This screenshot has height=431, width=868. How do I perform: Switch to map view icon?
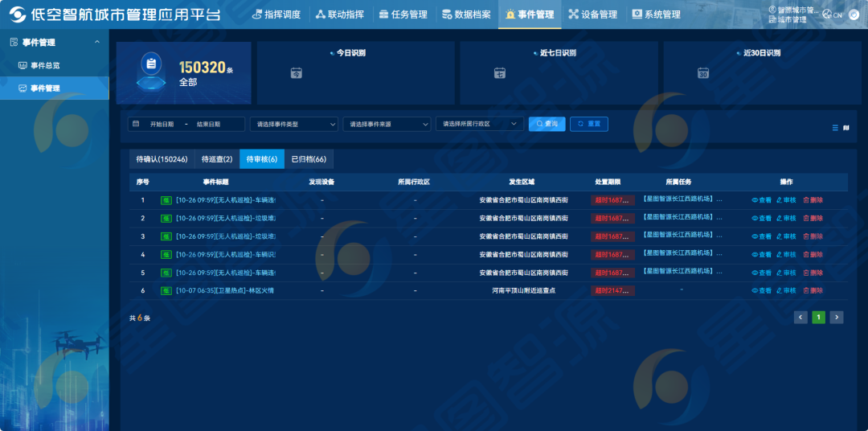[845, 128]
